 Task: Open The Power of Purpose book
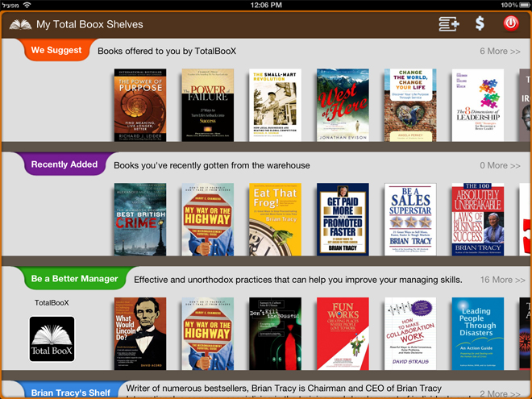pyautogui.click(x=140, y=105)
